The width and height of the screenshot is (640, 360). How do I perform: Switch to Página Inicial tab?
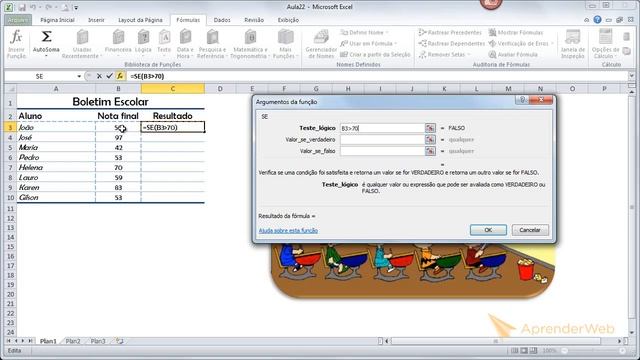(57, 20)
